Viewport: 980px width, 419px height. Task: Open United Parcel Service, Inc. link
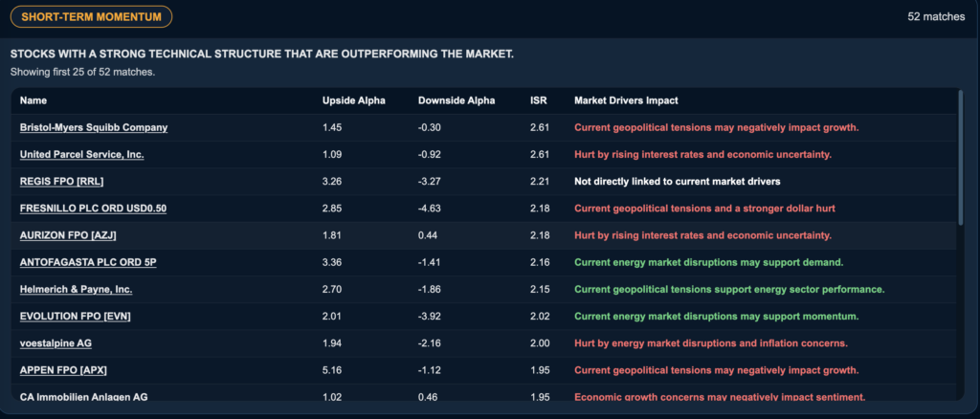[82, 154]
